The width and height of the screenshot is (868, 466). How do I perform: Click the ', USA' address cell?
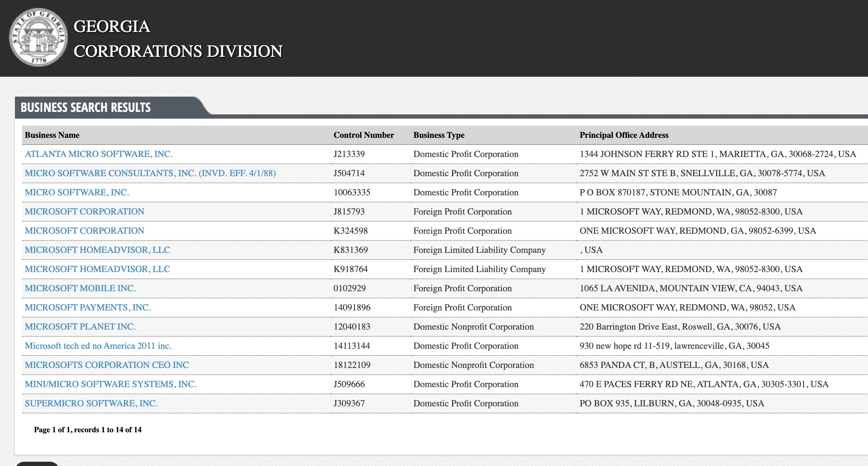[591, 250]
